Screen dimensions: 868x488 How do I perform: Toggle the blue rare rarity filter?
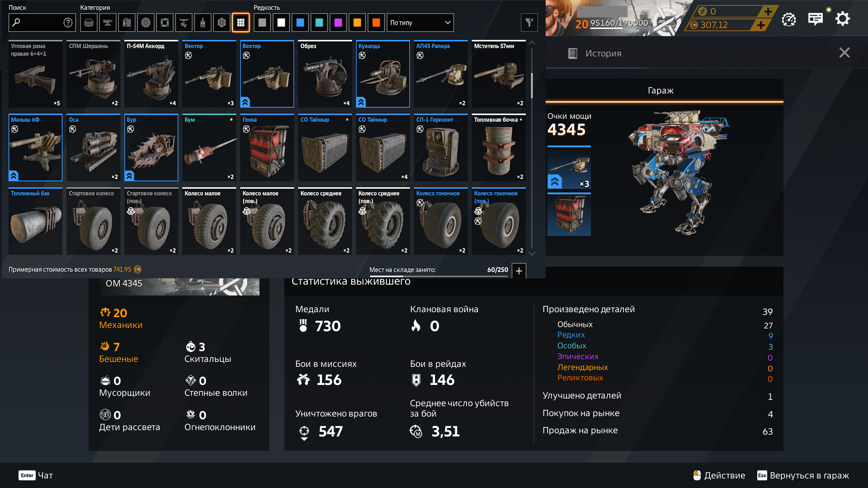pos(300,23)
